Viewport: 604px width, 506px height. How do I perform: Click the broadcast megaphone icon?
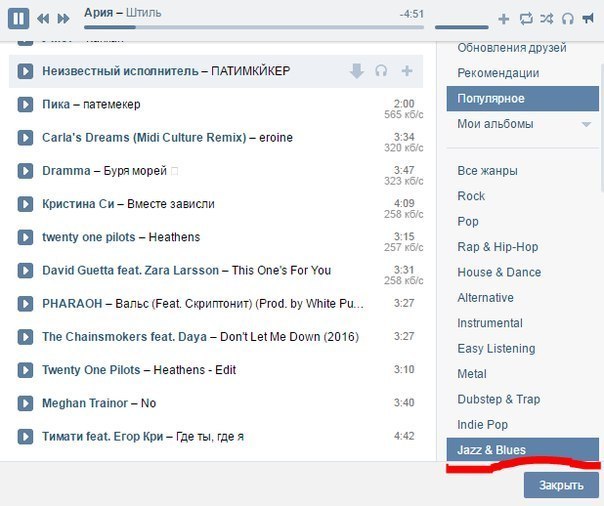pyautogui.click(x=589, y=19)
